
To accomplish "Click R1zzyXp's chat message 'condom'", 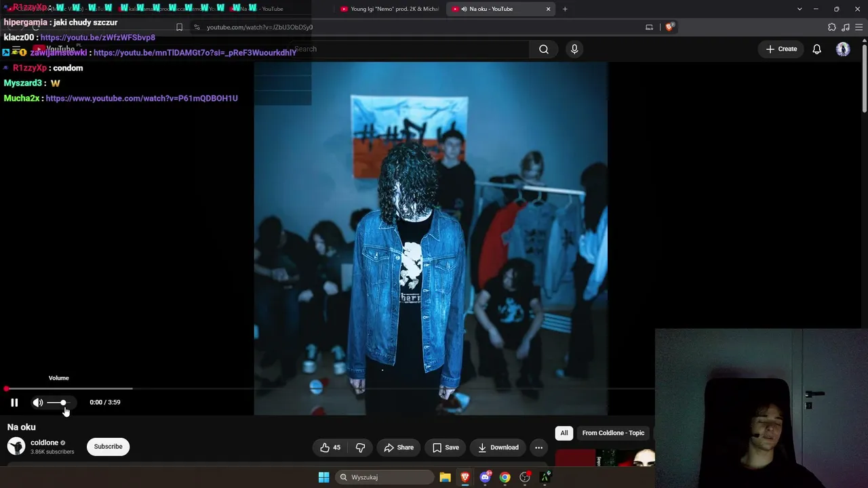I will click(x=68, y=68).
